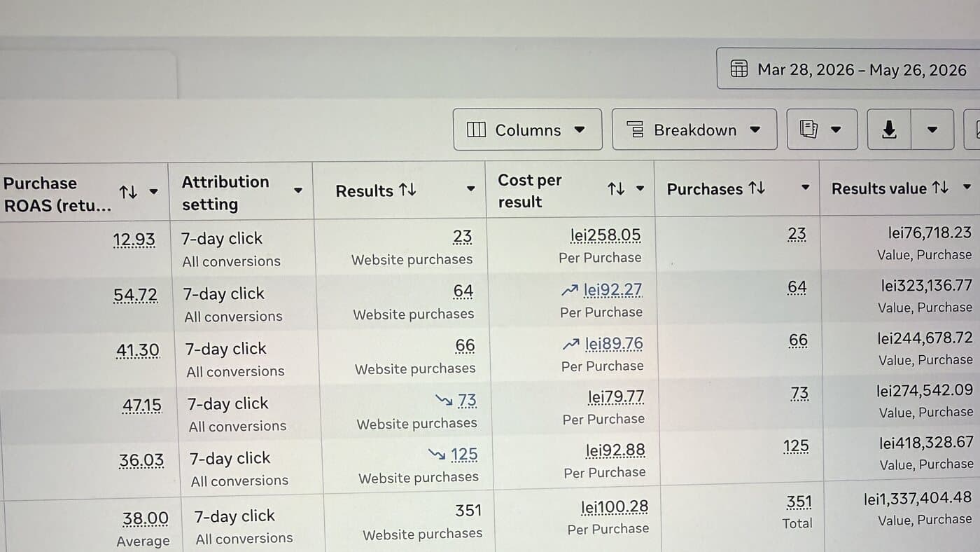The image size is (980, 552).
Task: Sort by Results value column arrows
Action: (941, 188)
